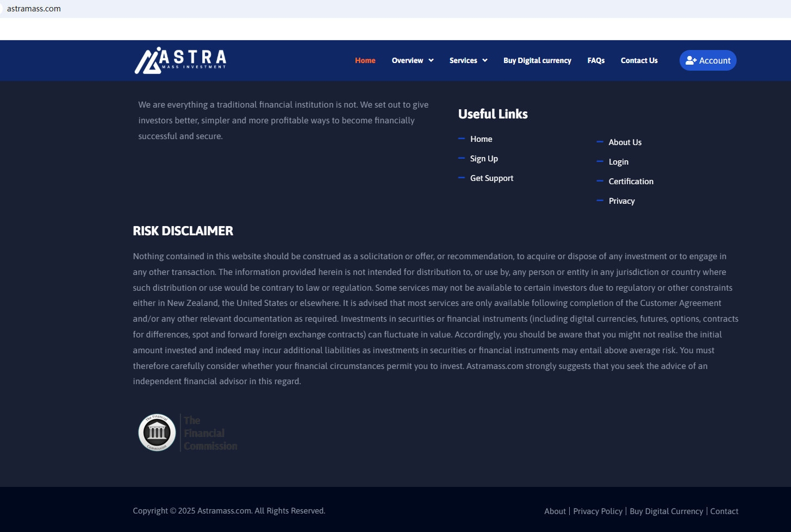This screenshot has height=532, width=791.
Task: Expand the Overview dropdown chevron
Action: [431, 60]
